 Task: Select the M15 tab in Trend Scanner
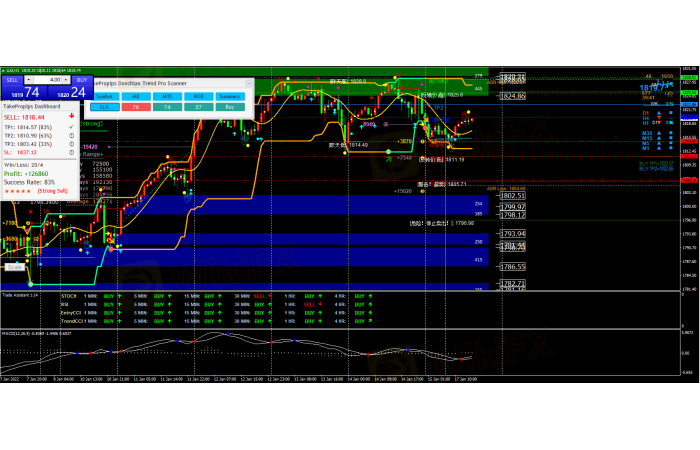pyautogui.click(x=166, y=96)
